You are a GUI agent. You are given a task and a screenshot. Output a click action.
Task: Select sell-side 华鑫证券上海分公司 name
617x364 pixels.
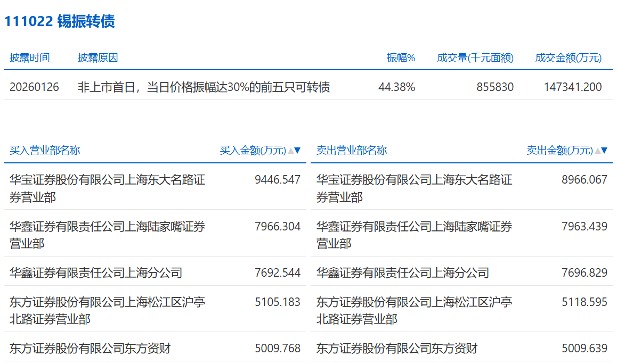click(x=403, y=272)
